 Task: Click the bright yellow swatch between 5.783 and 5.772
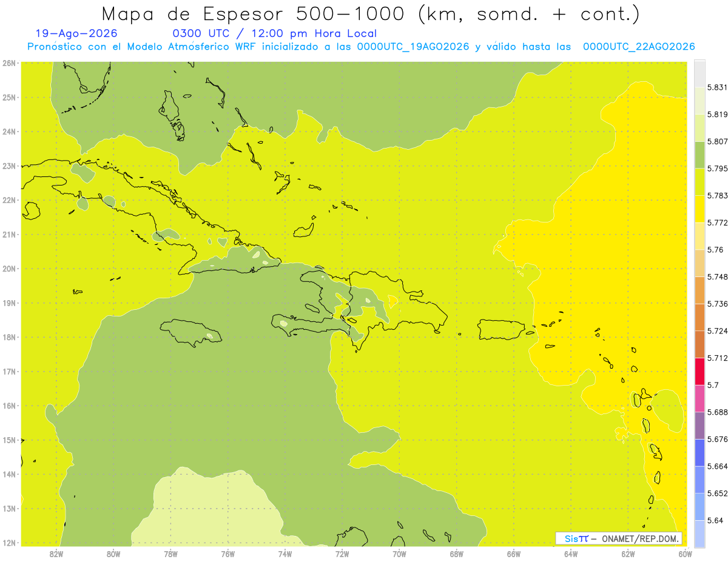pos(699,209)
